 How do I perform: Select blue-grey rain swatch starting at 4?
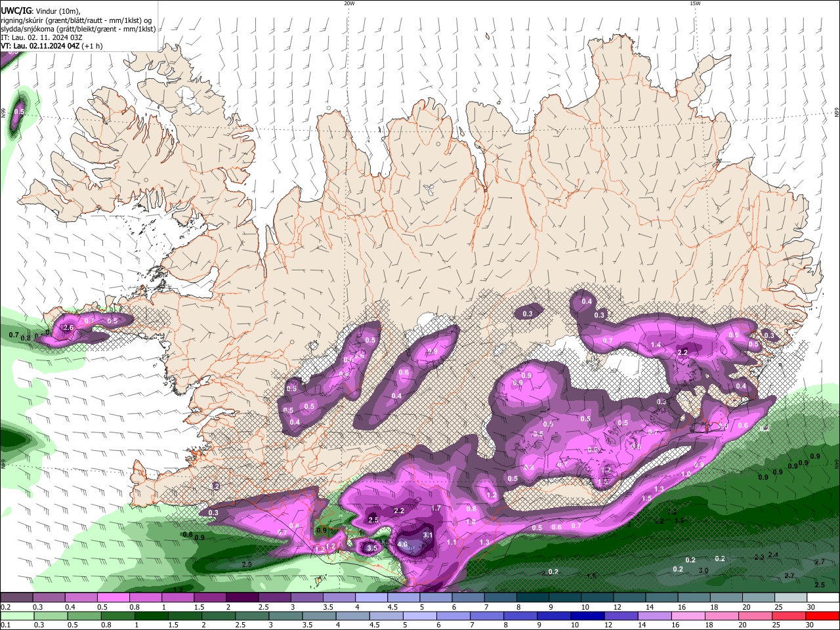click(352, 616)
